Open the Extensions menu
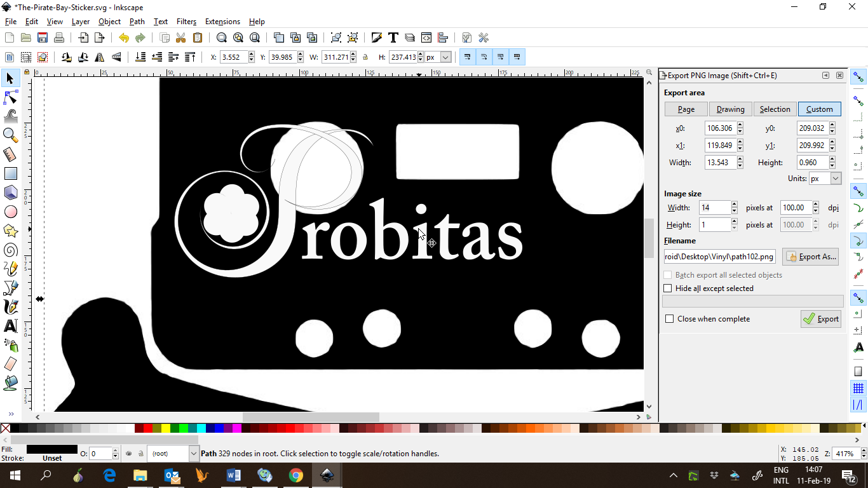Screen dimensions: 868x488 click(x=223, y=22)
